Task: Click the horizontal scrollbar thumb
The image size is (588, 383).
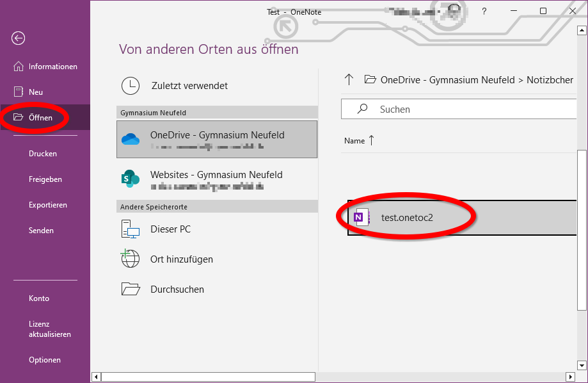Action: click(208, 377)
